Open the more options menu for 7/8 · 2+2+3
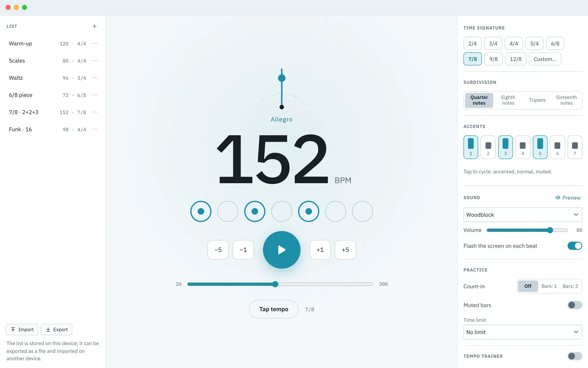Viewport: 588px width, 368px height. pyautogui.click(x=95, y=112)
